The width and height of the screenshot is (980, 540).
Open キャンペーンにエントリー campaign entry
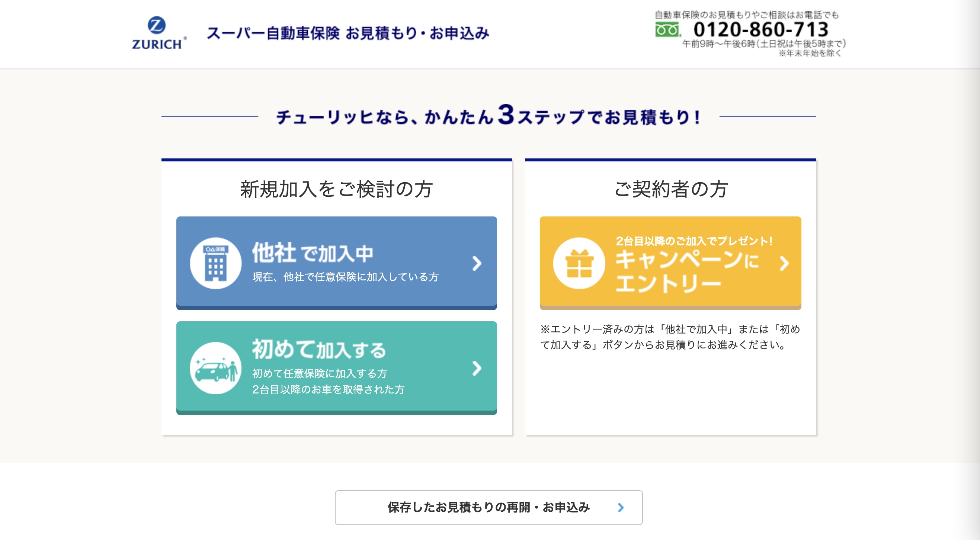point(670,263)
